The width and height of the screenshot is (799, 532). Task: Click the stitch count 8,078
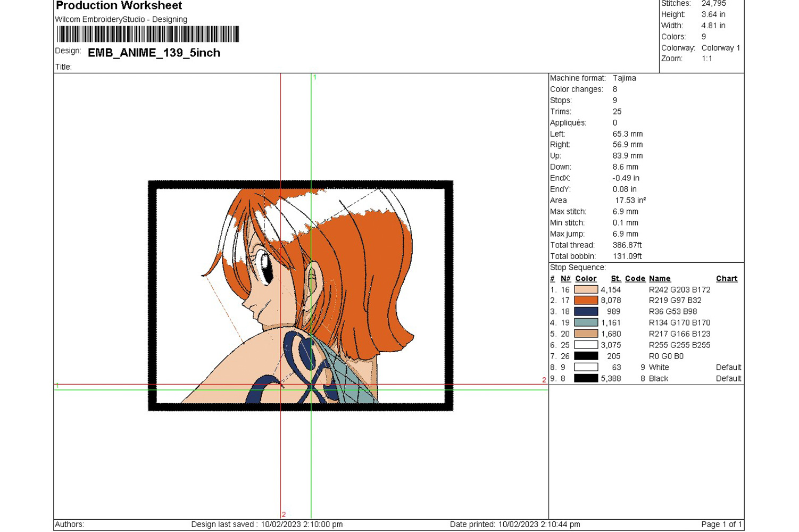tap(611, 301)
